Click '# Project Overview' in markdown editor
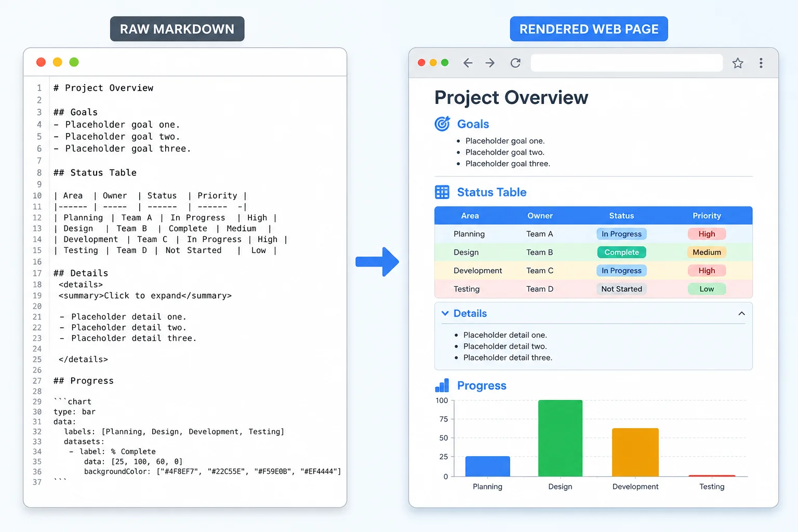This screenshot has width=798, height=532. point(103,88)
